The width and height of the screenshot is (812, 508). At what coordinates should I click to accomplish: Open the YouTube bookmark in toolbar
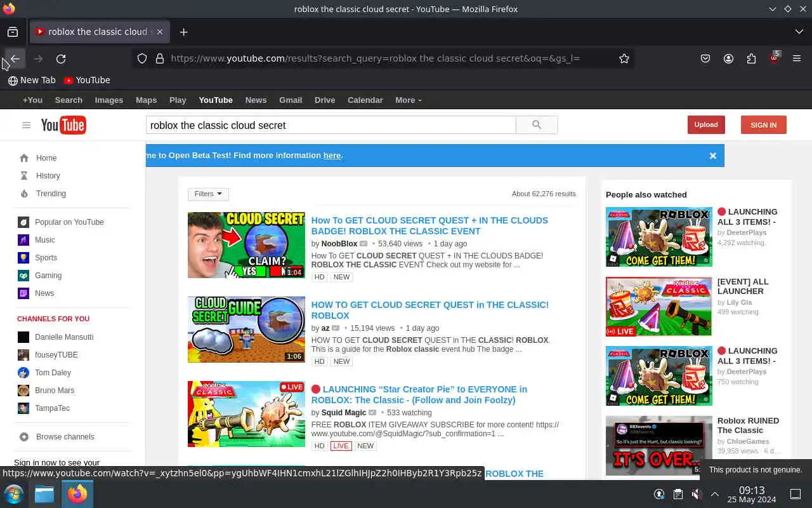(x=87, y=80)
